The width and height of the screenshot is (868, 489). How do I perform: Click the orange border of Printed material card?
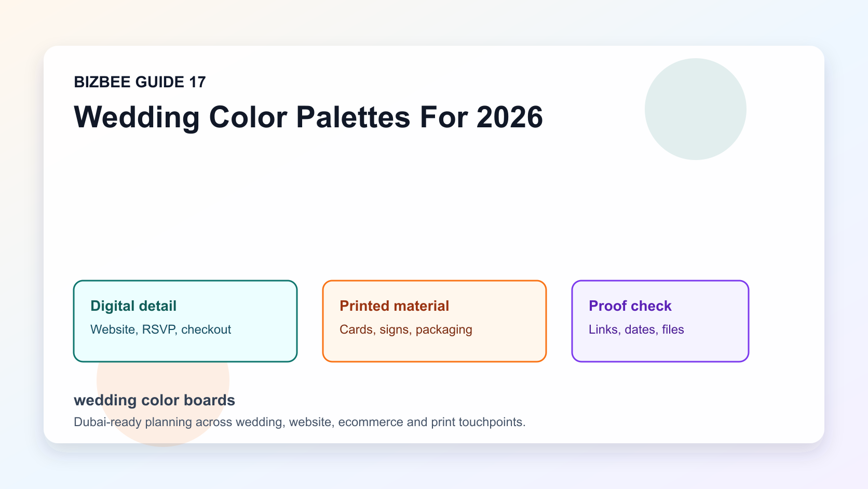click(x=435, y=281)
